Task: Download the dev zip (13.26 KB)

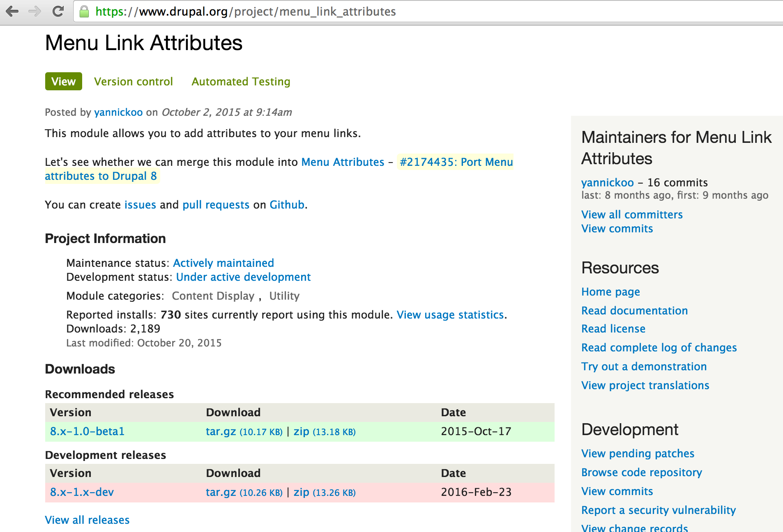Action: [x=325, y=492]
